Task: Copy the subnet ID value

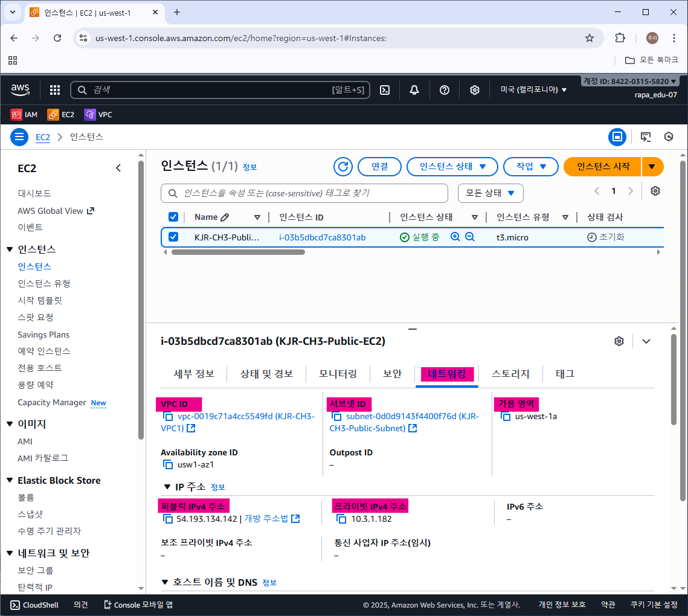Action: pyautogui.click(x=336, y=416)
